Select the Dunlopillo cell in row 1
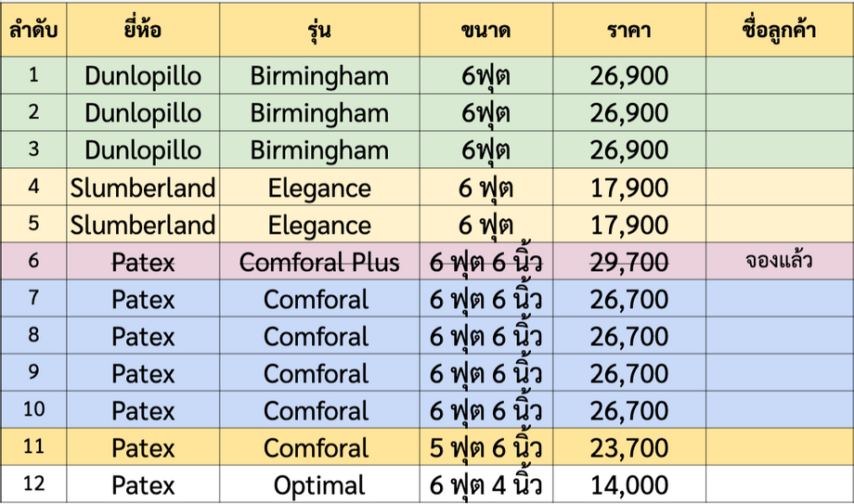 (x=143, y=75)
